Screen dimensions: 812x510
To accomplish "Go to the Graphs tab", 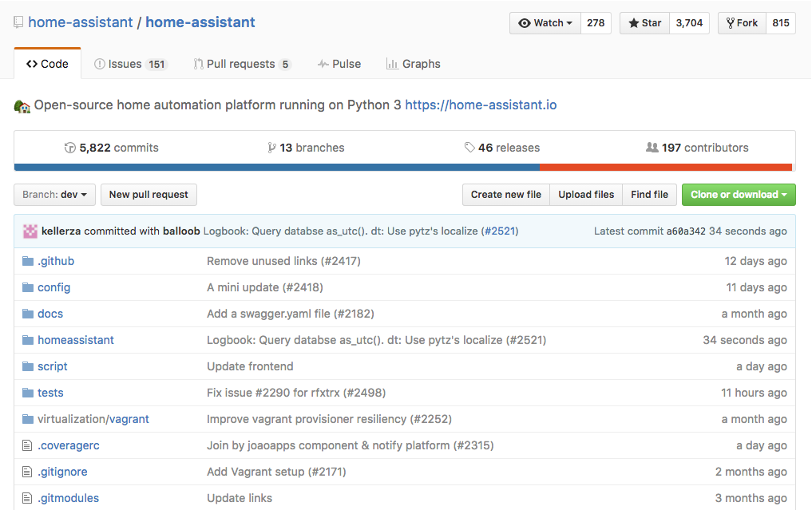I will [x=413, y=64].
